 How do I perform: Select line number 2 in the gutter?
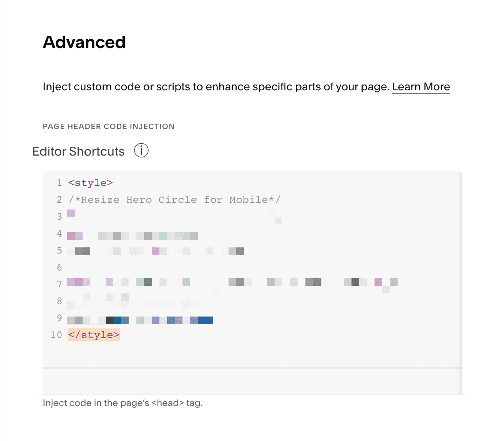coord(59,199)
